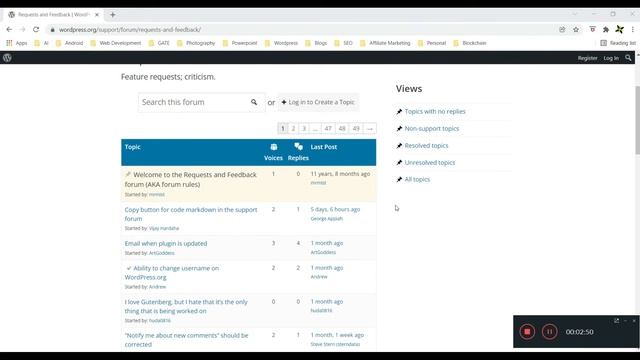Open a new browser tab
The height and width of the screenshot is (360, 640).
click(x=113, y=15)
